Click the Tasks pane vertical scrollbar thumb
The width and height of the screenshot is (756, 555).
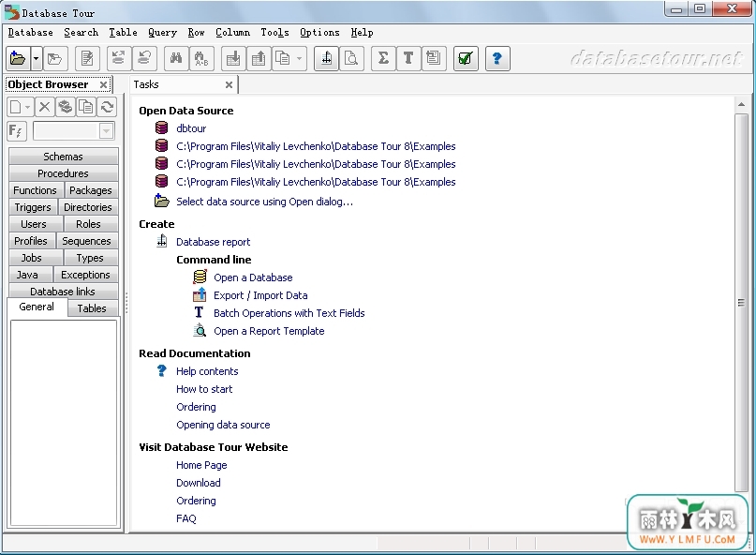pos(742,303)
